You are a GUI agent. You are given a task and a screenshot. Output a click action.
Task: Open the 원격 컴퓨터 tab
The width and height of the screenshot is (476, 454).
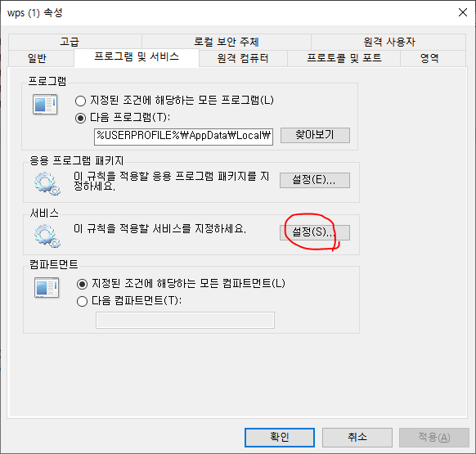tap(243, 58)
